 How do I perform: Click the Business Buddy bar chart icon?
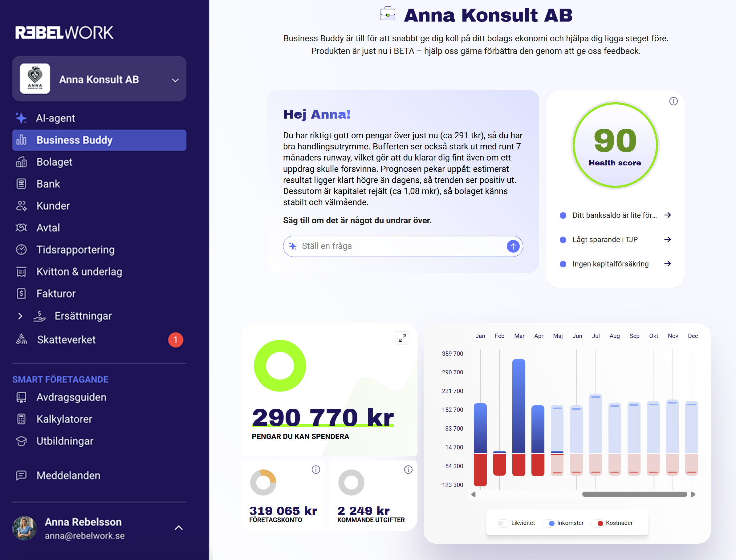click(x=21, y=140)
